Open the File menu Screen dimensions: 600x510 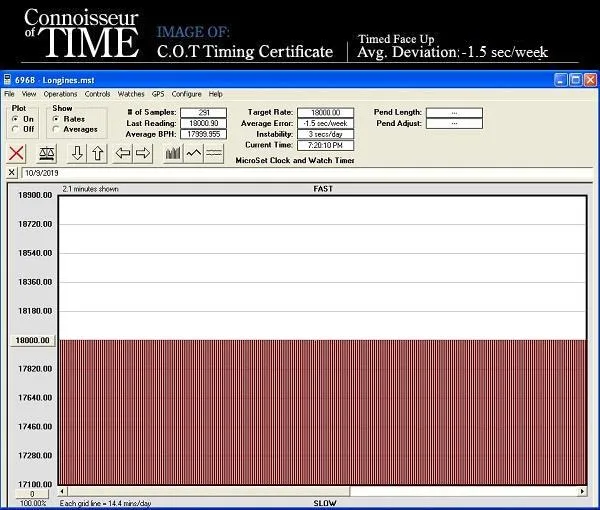(9, 94)
